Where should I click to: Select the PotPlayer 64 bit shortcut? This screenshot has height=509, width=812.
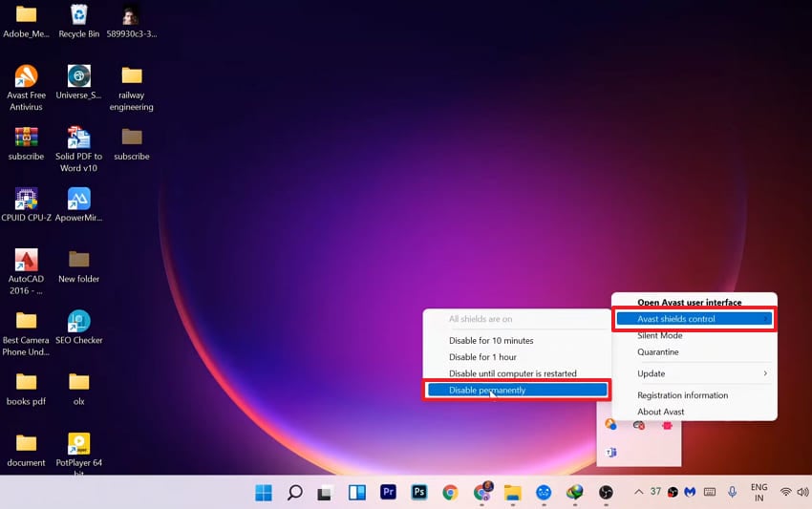(x=78, y=454)
